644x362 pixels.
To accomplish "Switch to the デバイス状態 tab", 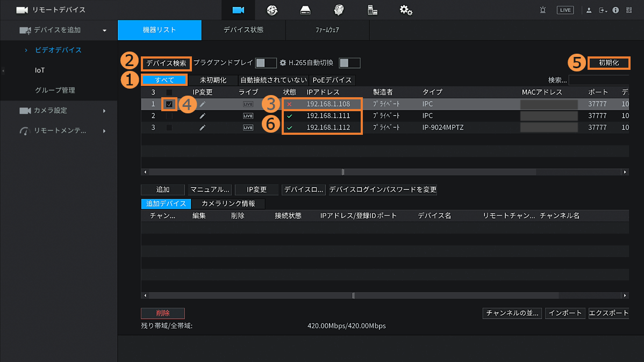I will (244, 30).
